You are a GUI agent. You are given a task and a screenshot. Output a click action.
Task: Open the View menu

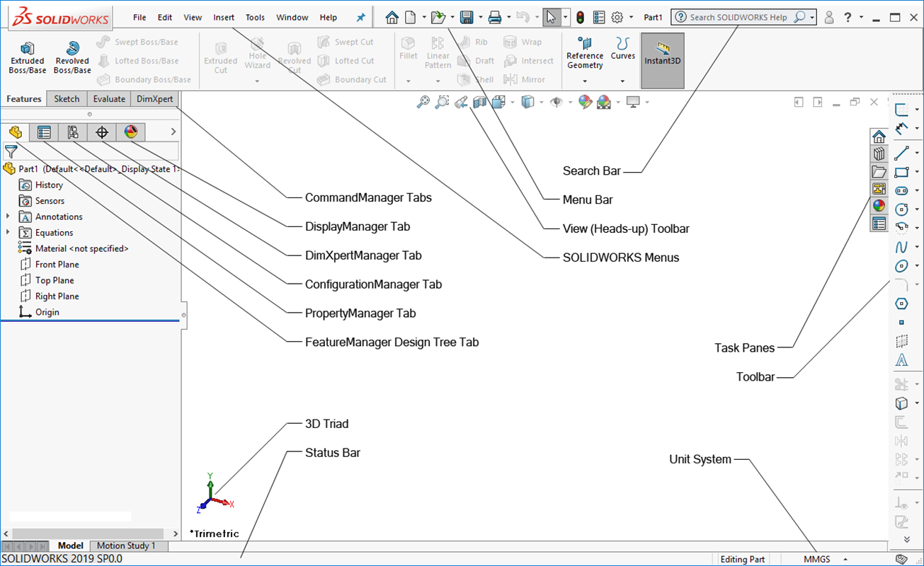193,17
